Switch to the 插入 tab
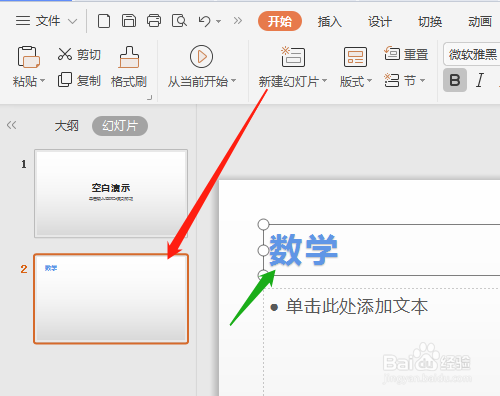Image resolution: width=500 pixels, height=396 pixels. click(330, 22)
